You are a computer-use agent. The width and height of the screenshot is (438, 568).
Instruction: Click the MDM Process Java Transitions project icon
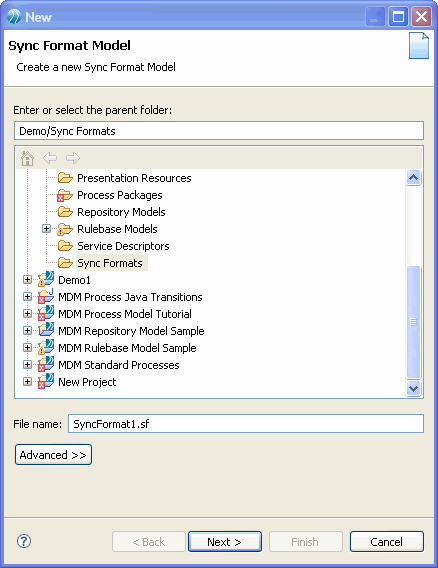[46, 297]
